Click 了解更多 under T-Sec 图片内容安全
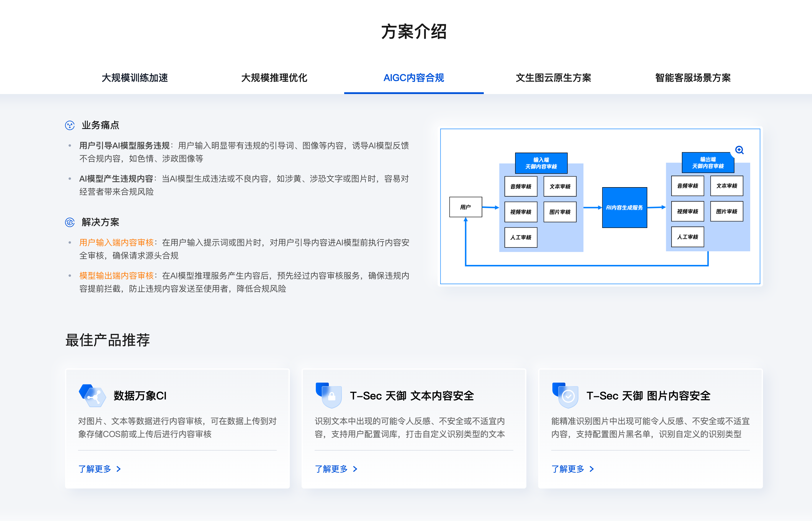Screen dimensions: 812x521 [568, 469]
